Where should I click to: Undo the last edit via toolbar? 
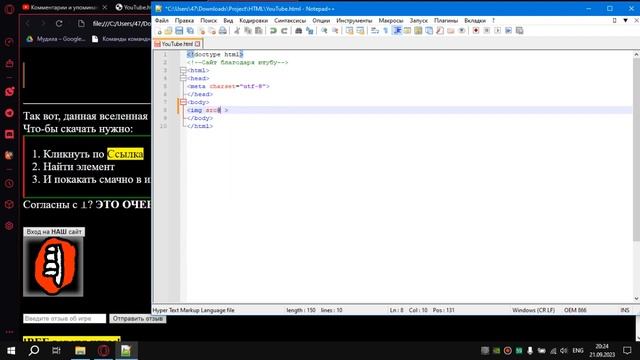273,31
